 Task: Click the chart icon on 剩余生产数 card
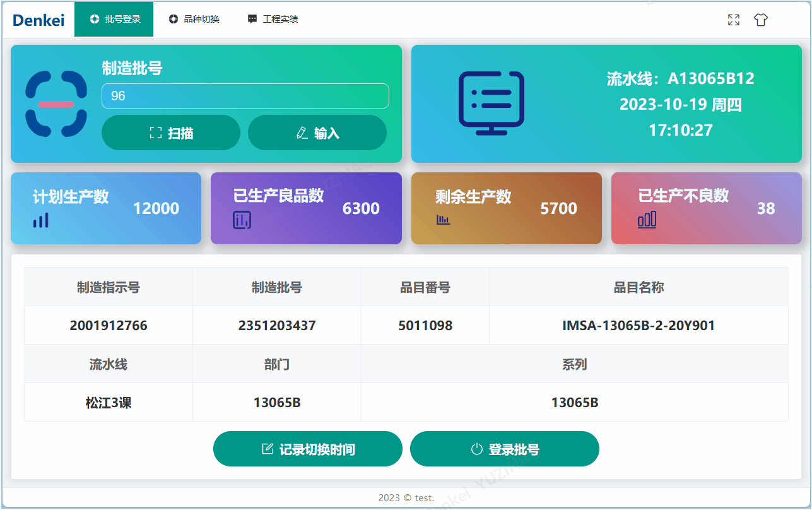443,220
